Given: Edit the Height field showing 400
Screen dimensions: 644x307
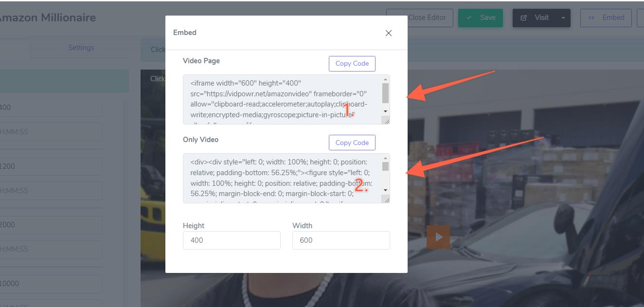Looking at the screenshot, I should click(232, 240).
